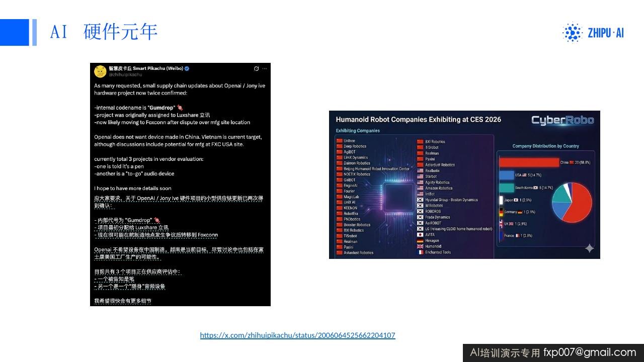Click the US flag beside IntBot
Viewport: 644px width, 362px height.
420,194
